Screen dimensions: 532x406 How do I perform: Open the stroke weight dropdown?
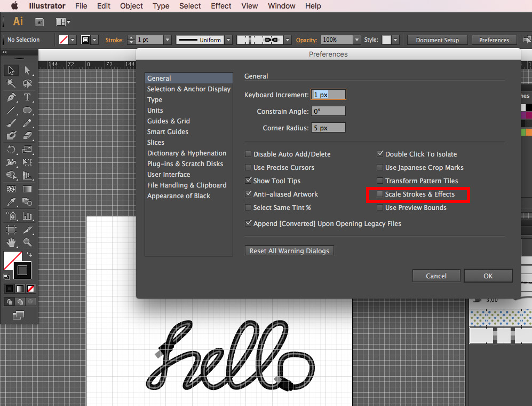pos(168,40)
